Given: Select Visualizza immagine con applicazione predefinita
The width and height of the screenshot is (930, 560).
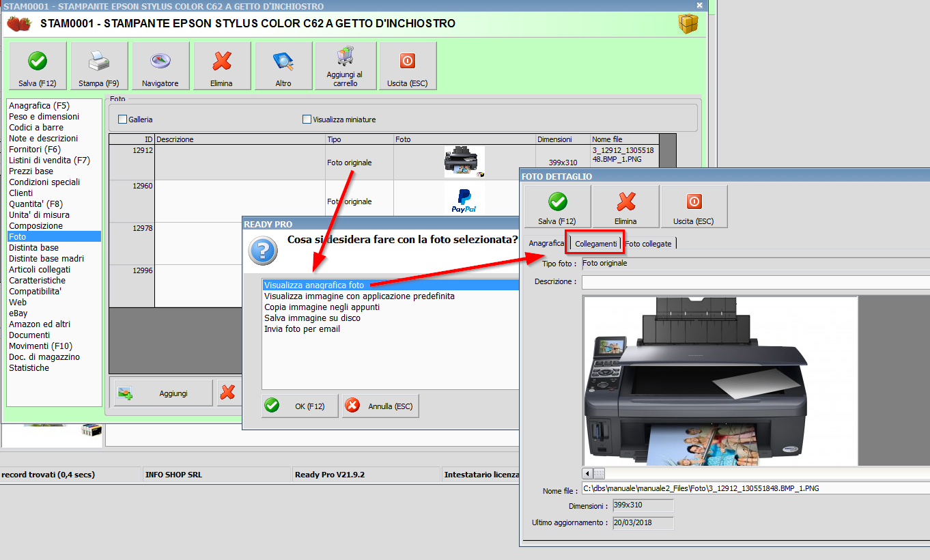Looking at the screenshot, I should (391, 296).
